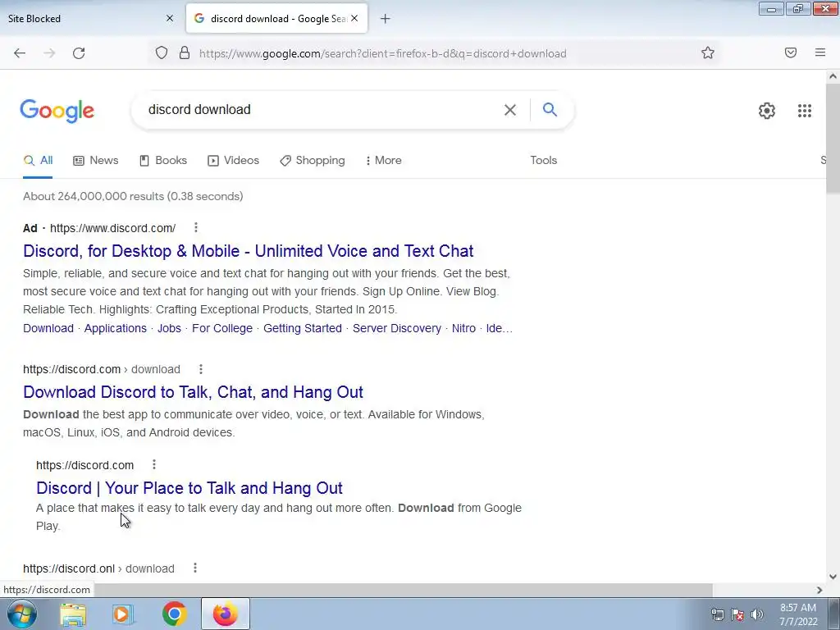The height and width of the screenshot is (630, 840).
Task: Switch to the Shopping results tab
Action: (313, 160)
